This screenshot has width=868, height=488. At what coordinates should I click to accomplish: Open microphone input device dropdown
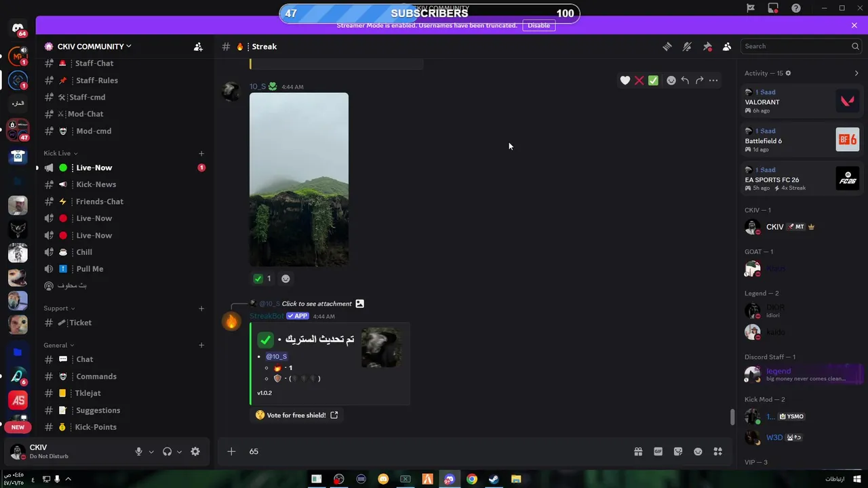pyautogui.click(x=151, y=451)
